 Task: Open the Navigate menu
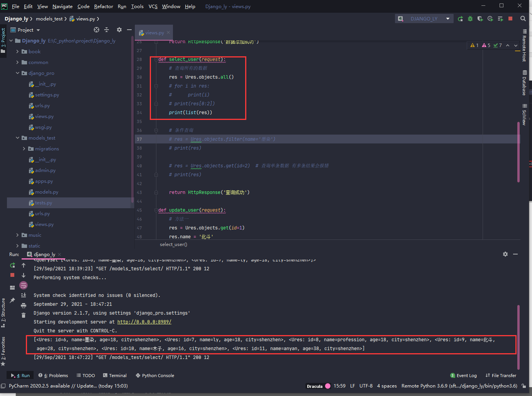point(63,6)
